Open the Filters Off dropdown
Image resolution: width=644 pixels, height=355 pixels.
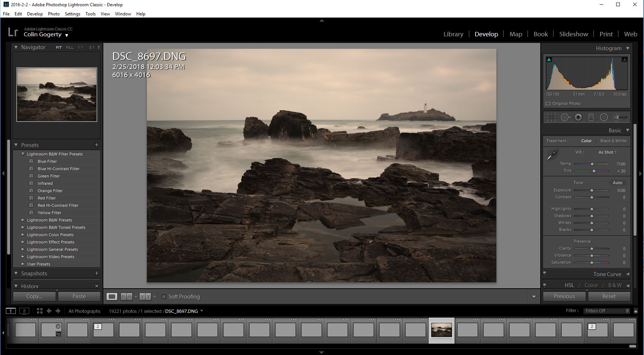point(606,311)
